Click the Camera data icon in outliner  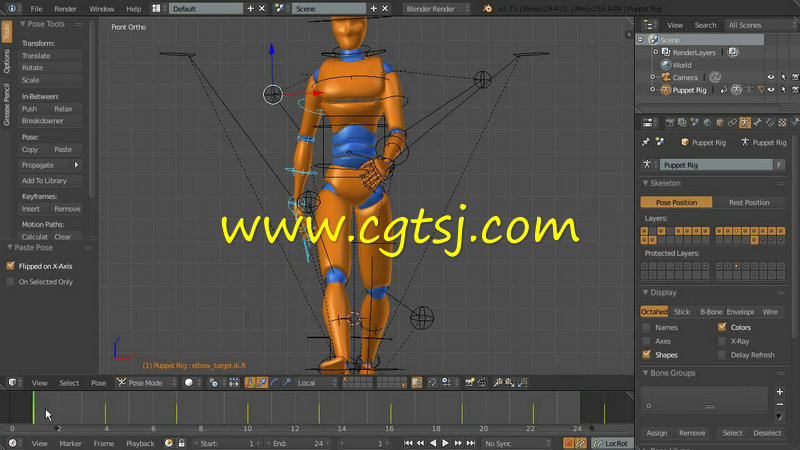tap(715, 78)
